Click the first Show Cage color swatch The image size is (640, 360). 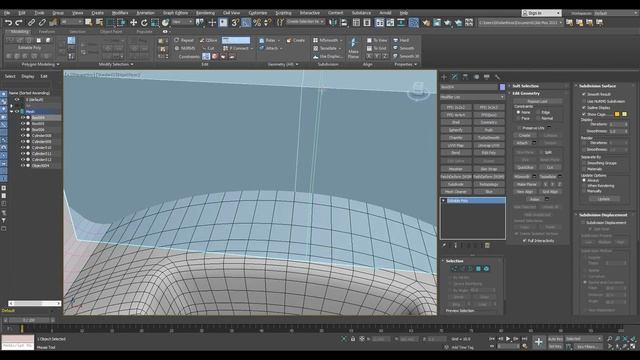pos(617,114)
